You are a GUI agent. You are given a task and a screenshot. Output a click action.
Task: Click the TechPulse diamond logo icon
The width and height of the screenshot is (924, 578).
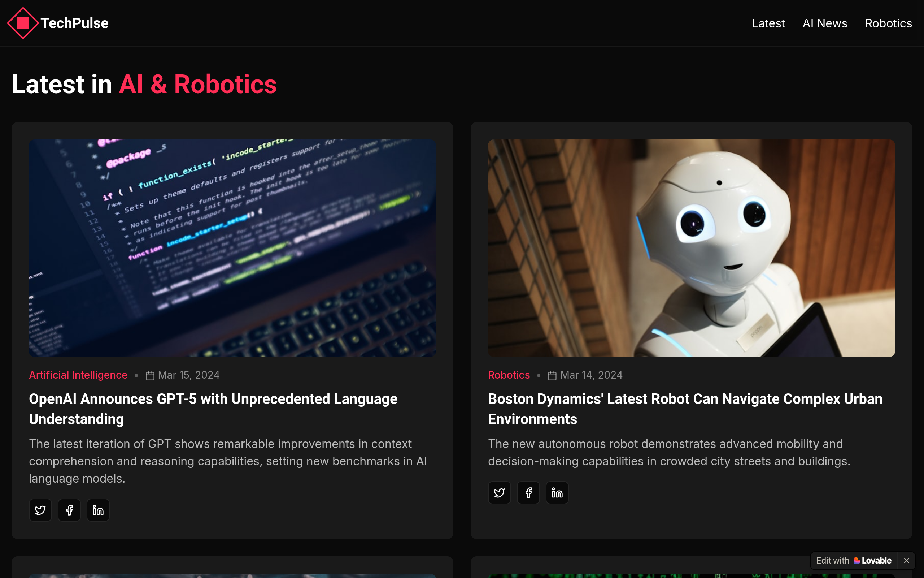click(23, 23)
